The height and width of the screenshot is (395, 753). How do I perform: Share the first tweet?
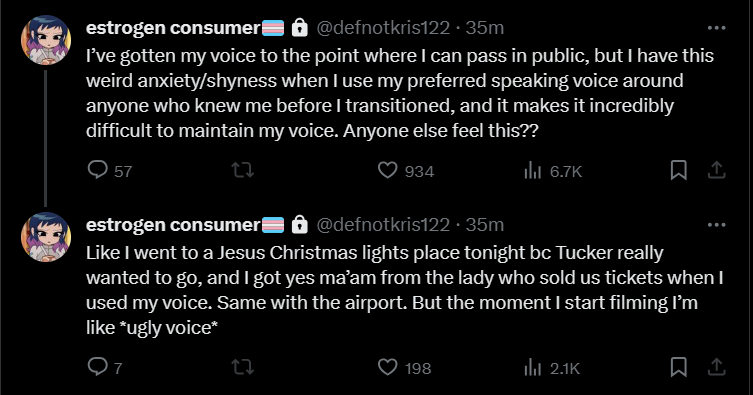coord(717,170)
